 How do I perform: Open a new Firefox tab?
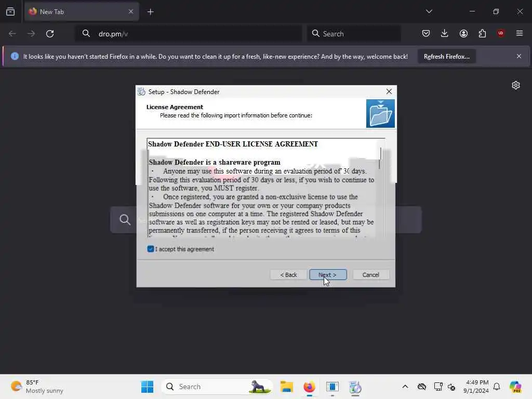150,12
